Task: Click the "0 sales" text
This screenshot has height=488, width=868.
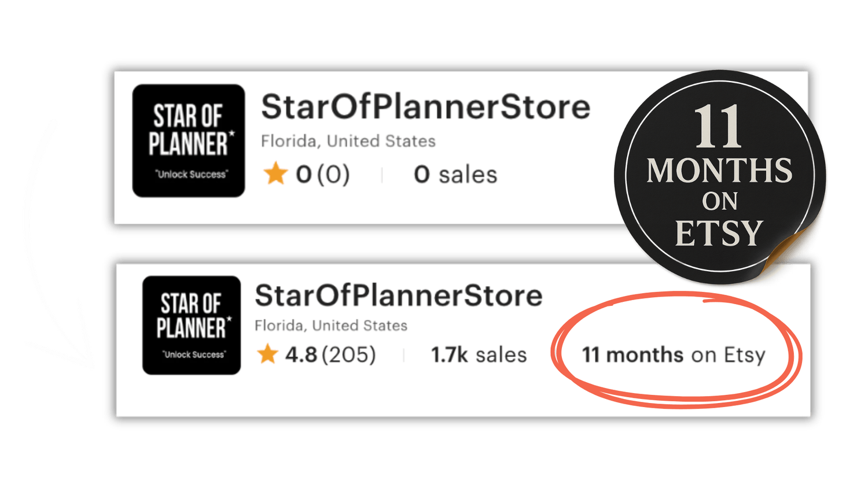Action: click(455, 175)
